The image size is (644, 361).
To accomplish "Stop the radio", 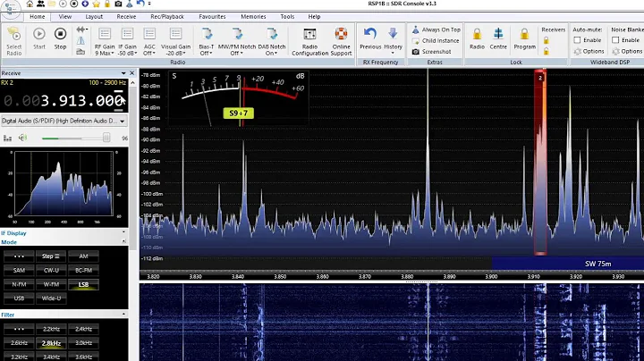I will point(61,39).
